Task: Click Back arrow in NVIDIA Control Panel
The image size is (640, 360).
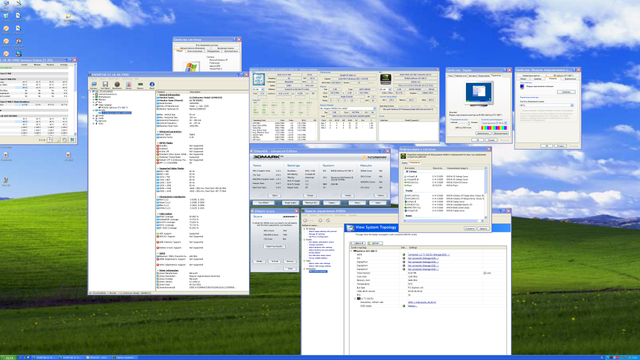Action: pos(305,220)
